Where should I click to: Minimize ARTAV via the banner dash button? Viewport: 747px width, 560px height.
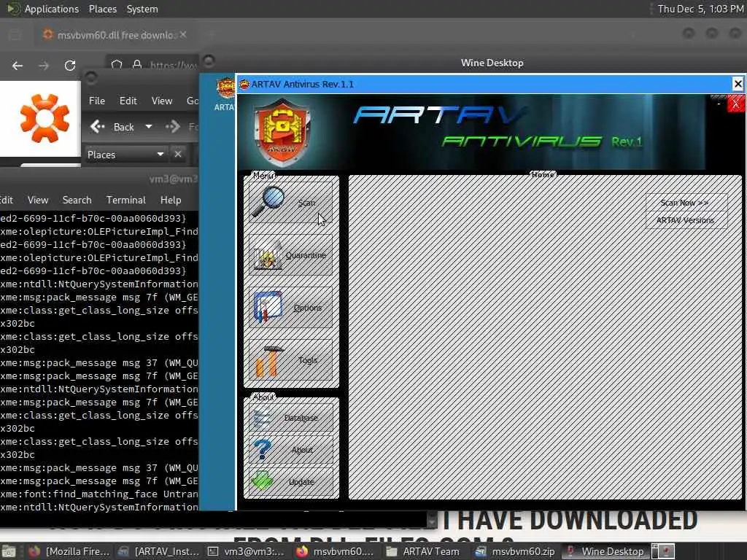coord(719,103)
